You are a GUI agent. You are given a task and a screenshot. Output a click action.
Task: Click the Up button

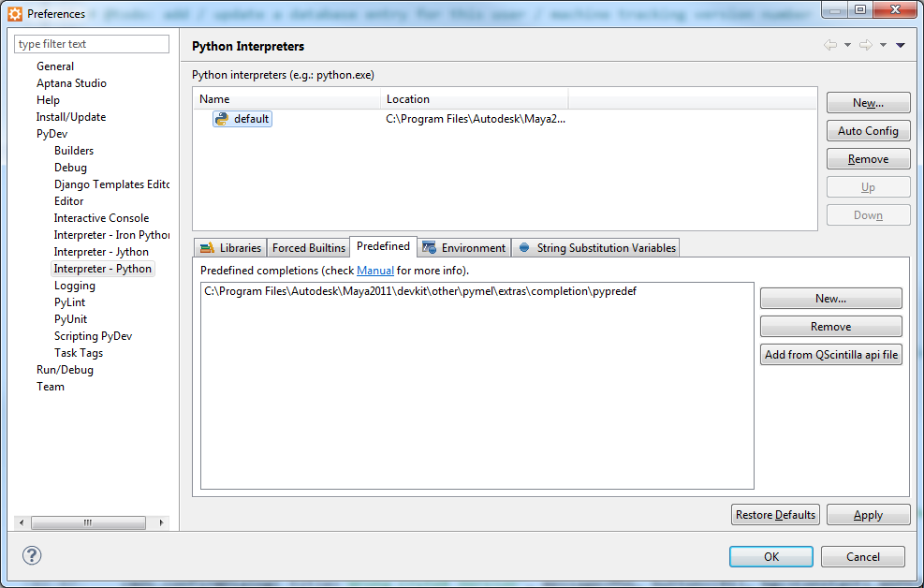coord(868,187)
